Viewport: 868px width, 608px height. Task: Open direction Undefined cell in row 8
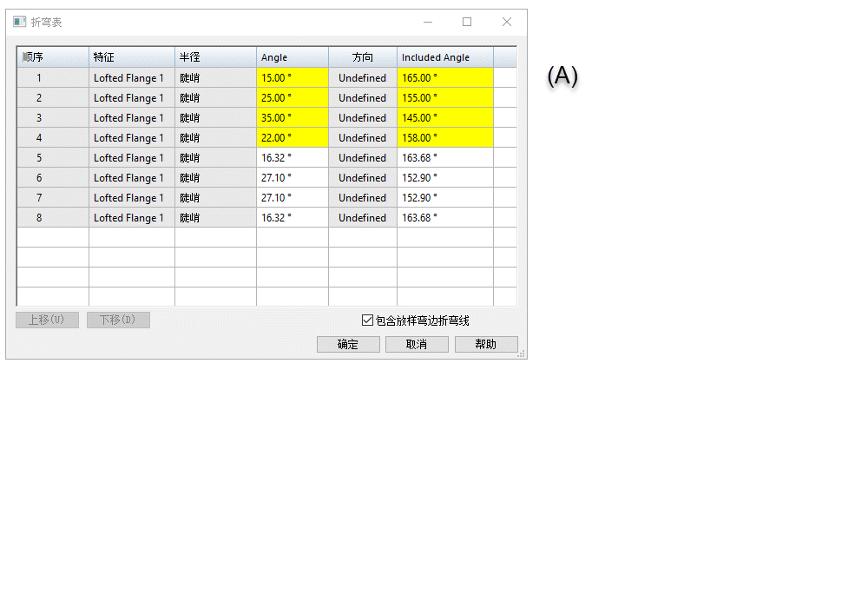tap(362, 218)
